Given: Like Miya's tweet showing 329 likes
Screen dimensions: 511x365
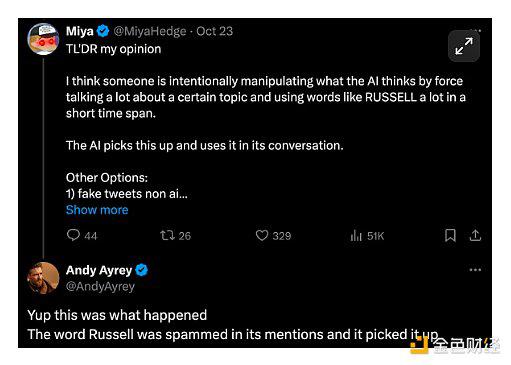Looking at the screenshot, I should pyautogui.click(x=262, y=235).
